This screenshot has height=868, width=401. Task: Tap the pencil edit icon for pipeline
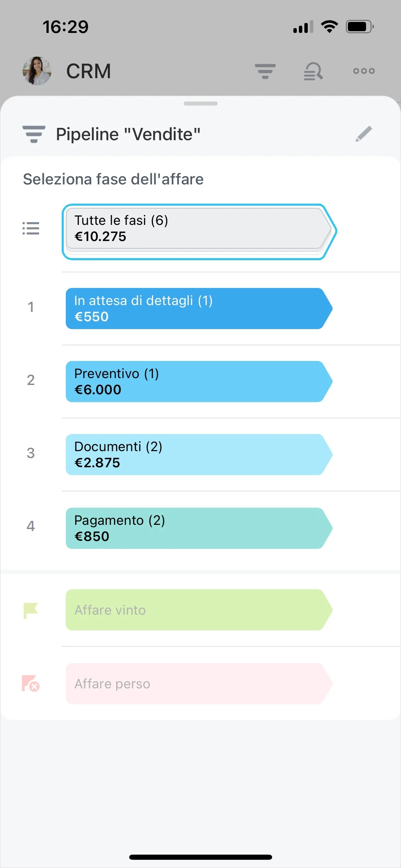364,134
